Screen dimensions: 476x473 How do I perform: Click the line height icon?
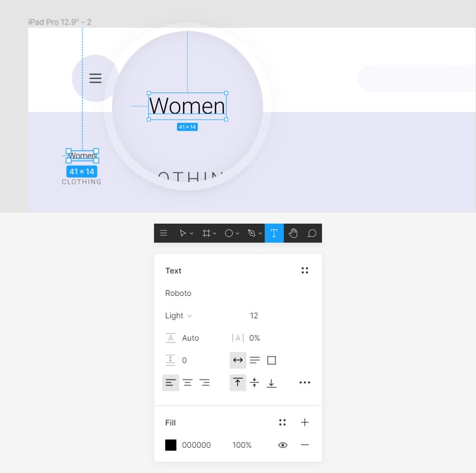point(171,338)
